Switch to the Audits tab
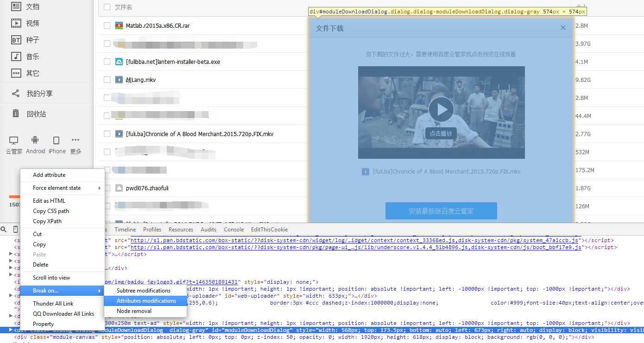Viewport: 644px width, 343px height. click(x=208, y=230)
